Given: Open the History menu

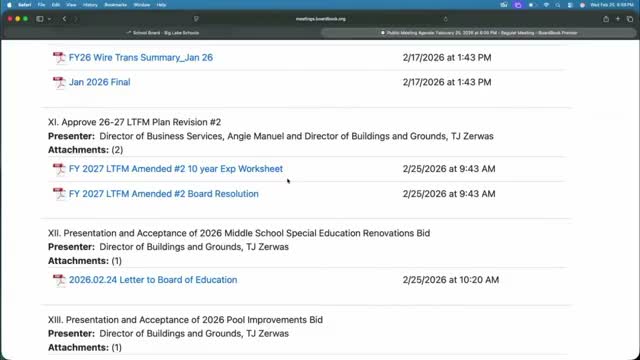Looking at the screenshot, I should (90, 5).
